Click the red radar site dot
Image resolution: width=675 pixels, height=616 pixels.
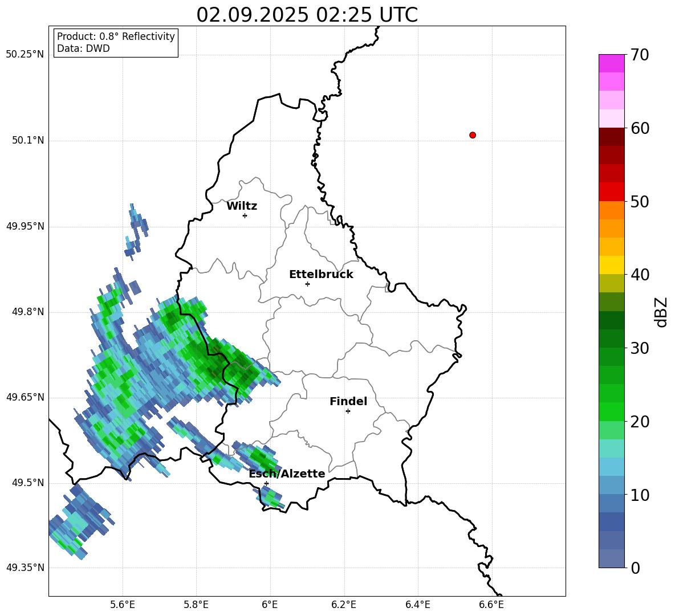click(472, 135)
